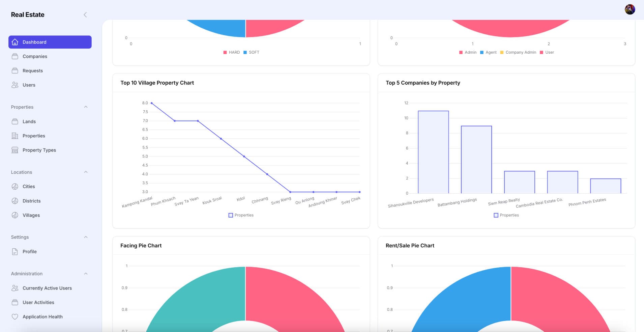Click Rent/Sale Pie Chart heading
Viewport: 644px width, 332px height.
tap(410, 246)
